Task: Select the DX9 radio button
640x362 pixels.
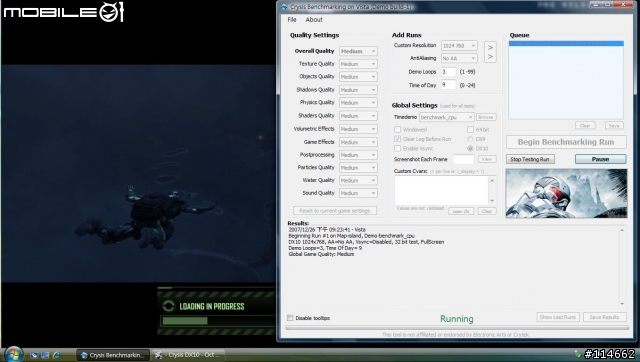Action: 470,139
